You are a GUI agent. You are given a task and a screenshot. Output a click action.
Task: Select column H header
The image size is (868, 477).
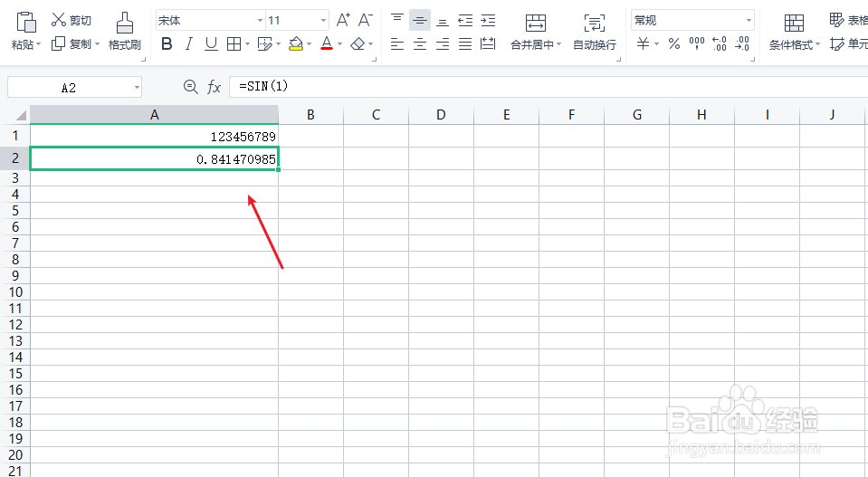click(701, 115)
